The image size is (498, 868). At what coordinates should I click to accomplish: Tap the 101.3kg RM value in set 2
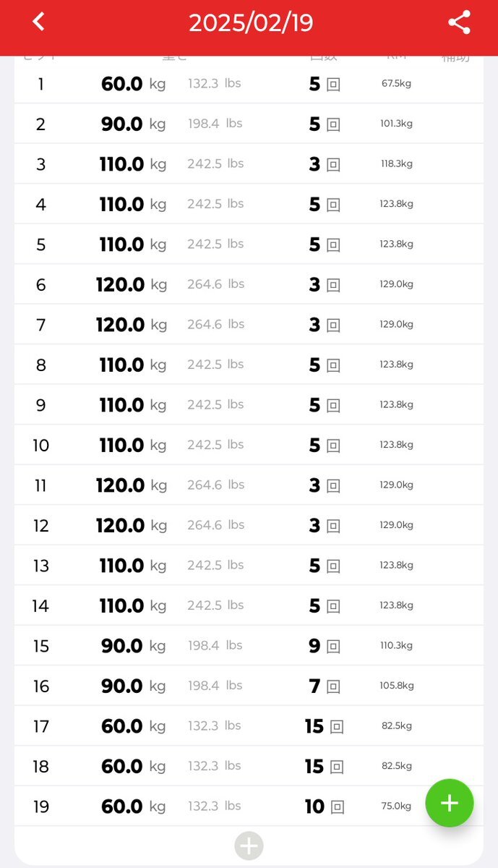pos(396,124)
